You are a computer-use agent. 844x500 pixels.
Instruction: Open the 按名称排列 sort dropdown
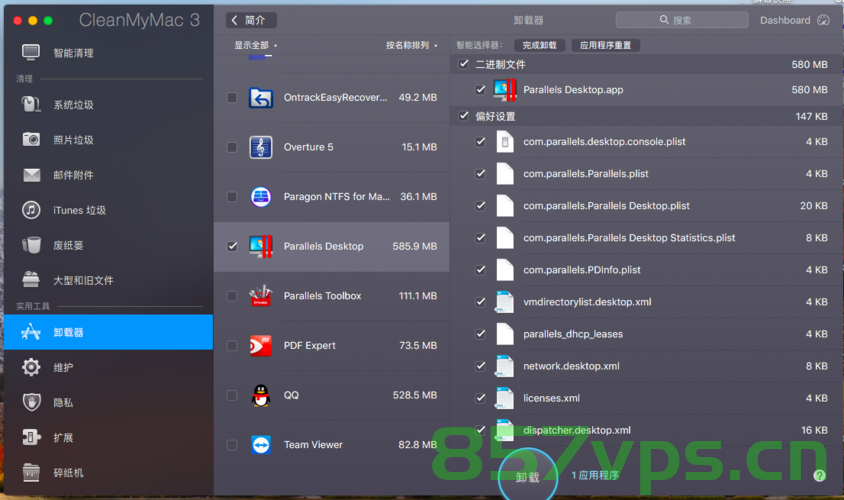click(x=411, y=45)
